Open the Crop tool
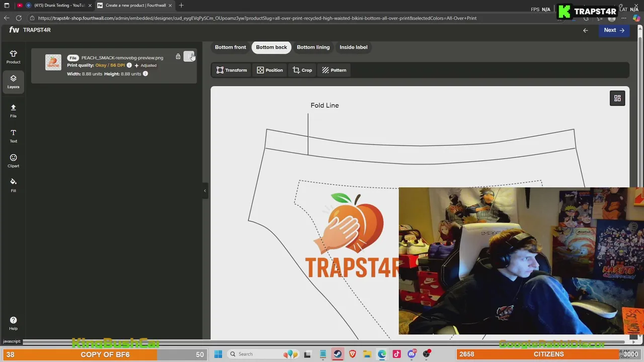Viewport: 644px width, 362px height. 302,70
